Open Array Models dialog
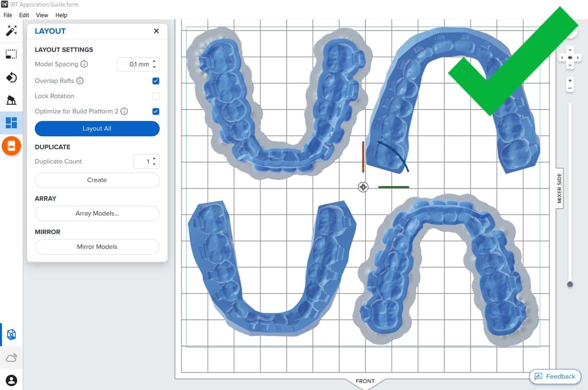Viewport: 588px width, 390px height. (x=97, y=213)
